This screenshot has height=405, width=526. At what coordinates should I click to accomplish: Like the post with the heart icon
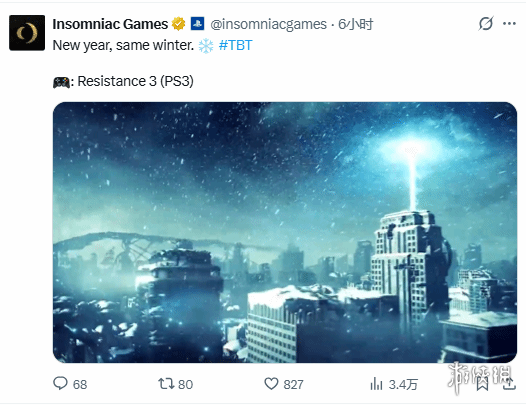click(x=271, y=384)
